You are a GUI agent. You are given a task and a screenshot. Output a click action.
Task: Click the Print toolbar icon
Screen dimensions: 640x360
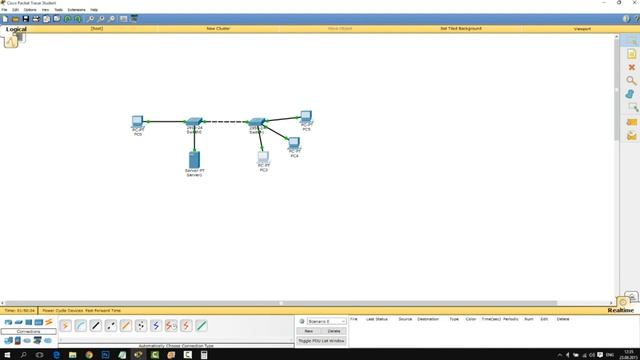(x=36, y=19)
